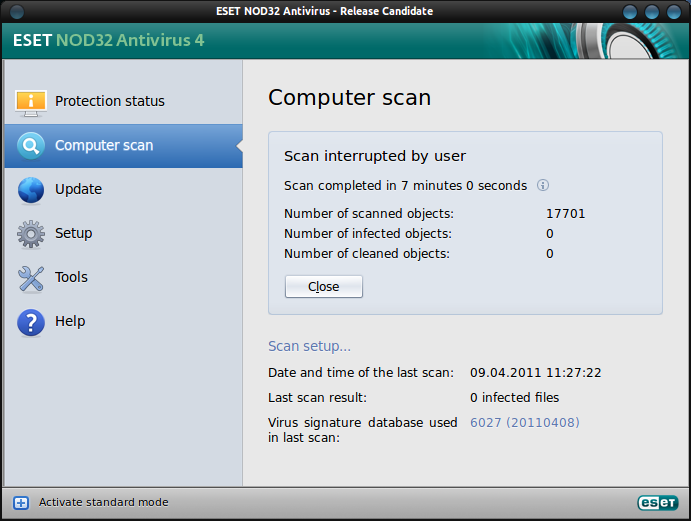Click the 'Computer scan' page title
The width and height of the screenshot is (691, 521).
click(349, 97)
